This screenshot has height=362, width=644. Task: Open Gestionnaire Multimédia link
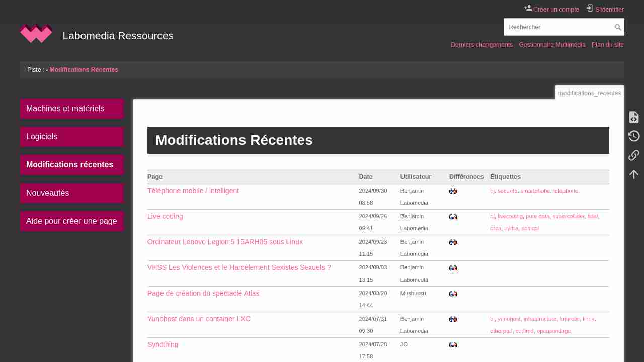552,45
